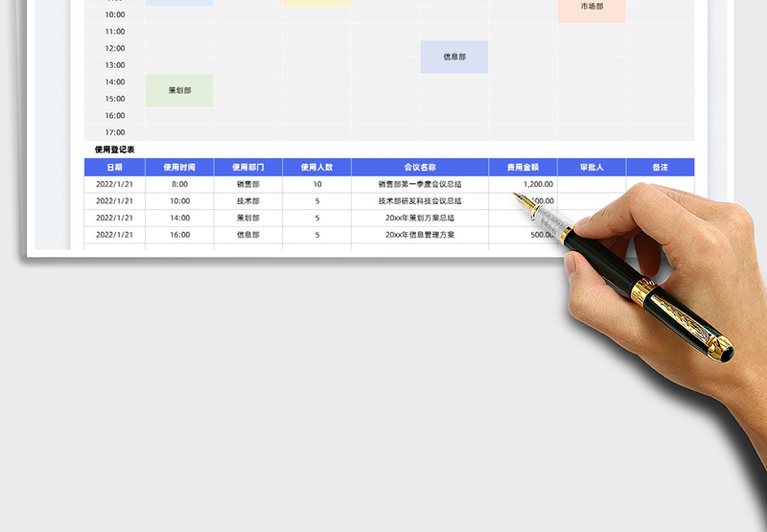Viewport: 767px width, 532px height.
Task: Select the 使用登记表 section title
Action: coord(115,150)
